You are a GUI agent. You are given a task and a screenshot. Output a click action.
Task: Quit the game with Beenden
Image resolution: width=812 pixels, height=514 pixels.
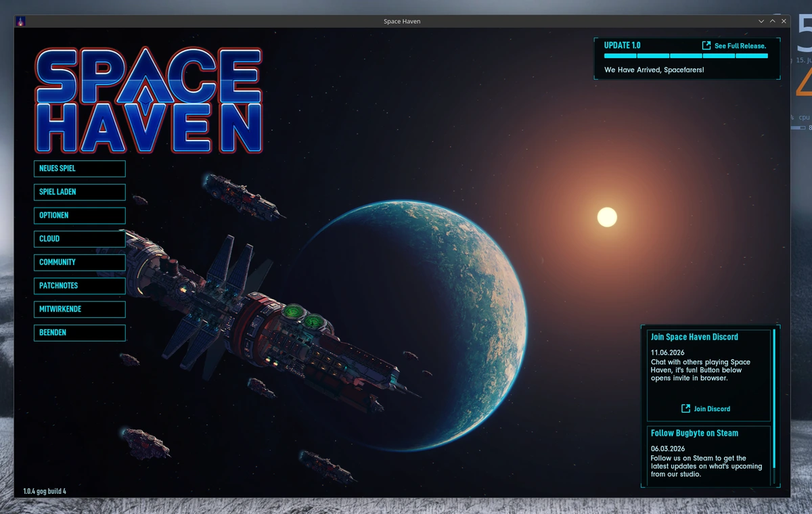(x=80, y=333)
